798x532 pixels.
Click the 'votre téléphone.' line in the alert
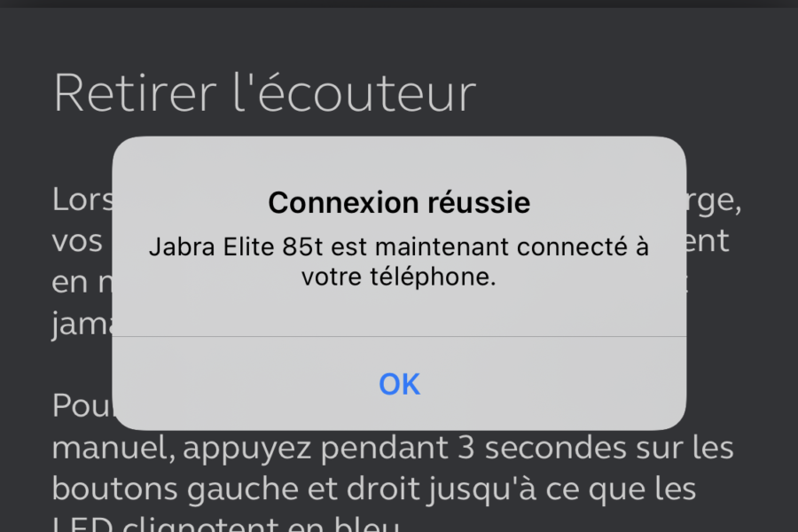[x=398, y=277]
